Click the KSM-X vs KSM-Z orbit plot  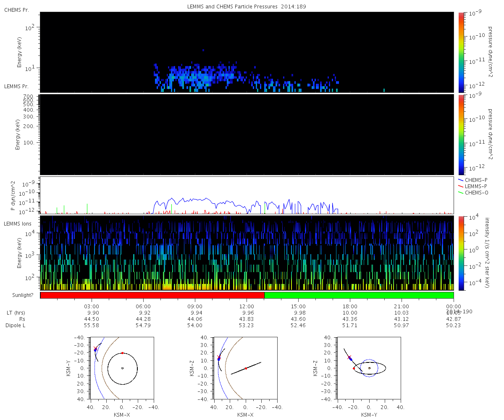click(245, 368)
